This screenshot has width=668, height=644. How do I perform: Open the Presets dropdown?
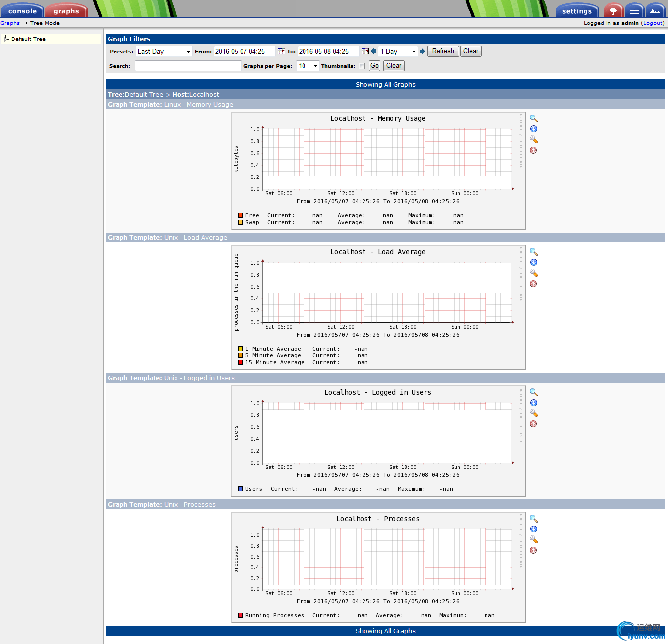[x=164, y=51]
